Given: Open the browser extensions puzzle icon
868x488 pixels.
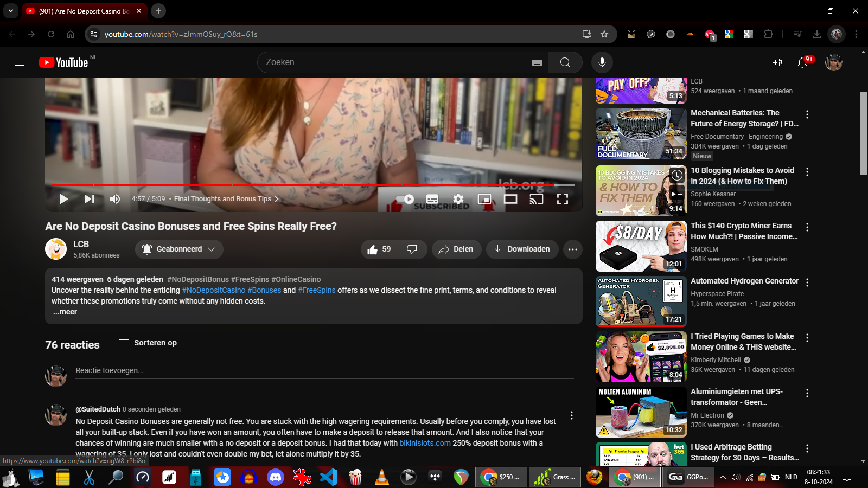Looking at the screenshot, I should point(768,34).
